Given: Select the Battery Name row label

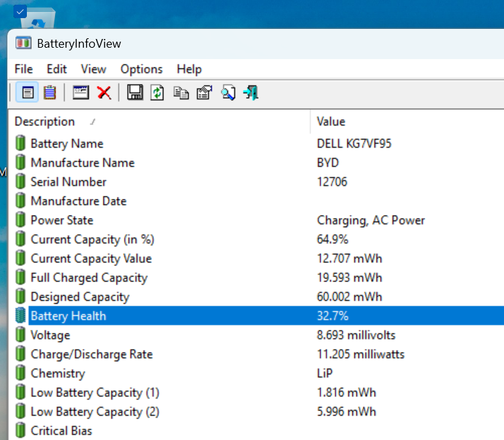Looking at the screenshot, I should 67,143.
